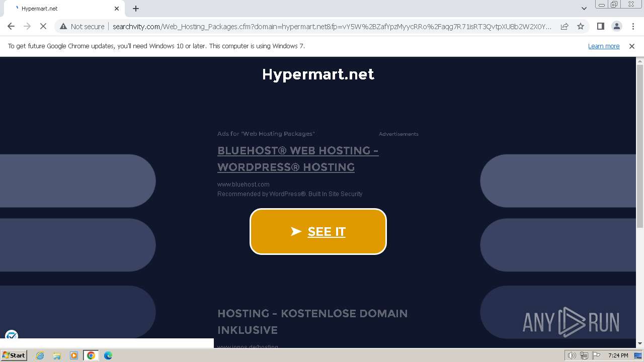Open the Windows Start menu
This screenshot has width=644, height=362.
coord(14,355)
